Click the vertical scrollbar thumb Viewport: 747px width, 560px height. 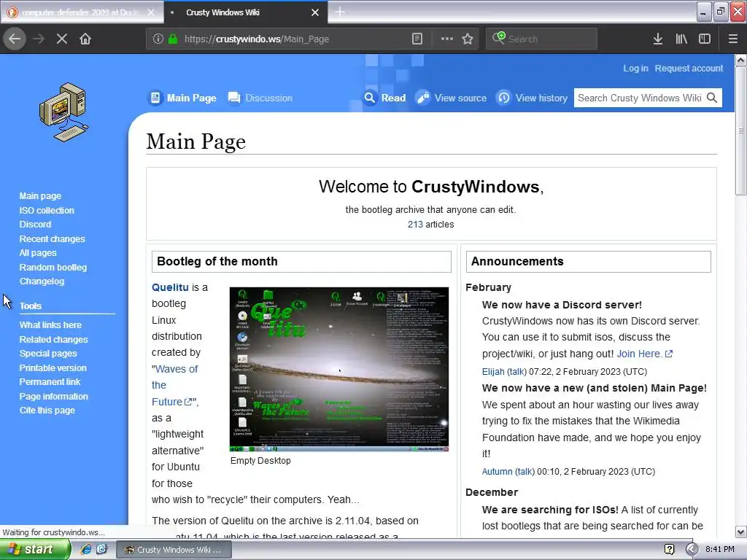click(740, 131)
